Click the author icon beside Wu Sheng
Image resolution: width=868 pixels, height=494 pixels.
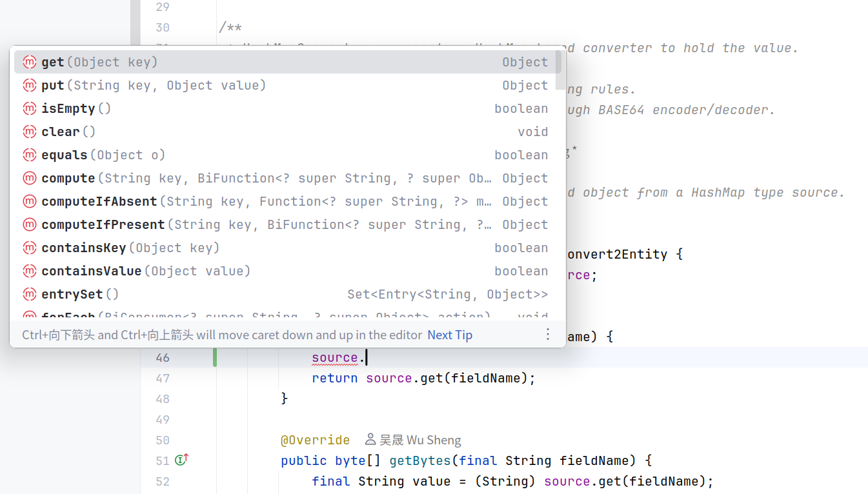click(370, 440)
